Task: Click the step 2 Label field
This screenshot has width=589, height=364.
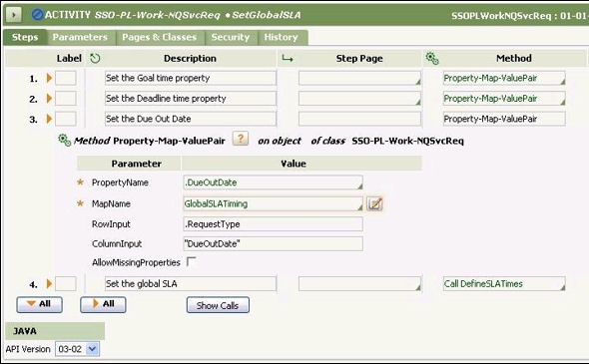Action: [66, 99]
